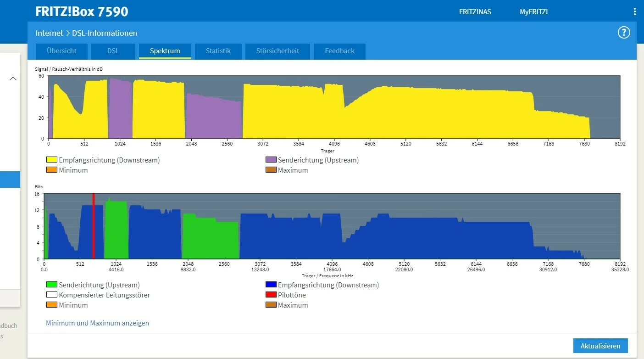The width and height of the screenshot is (644, 359).
Task: Click the help question mark icon
Action: 624,33
